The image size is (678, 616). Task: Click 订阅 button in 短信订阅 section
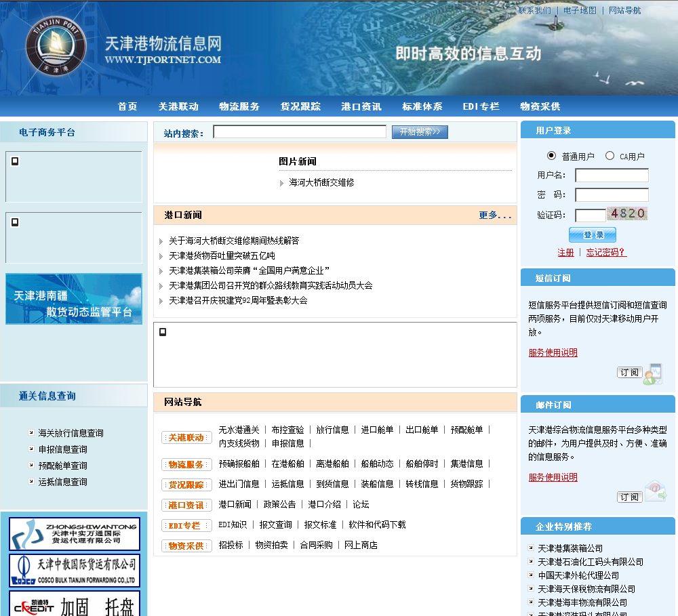point(630,372)
